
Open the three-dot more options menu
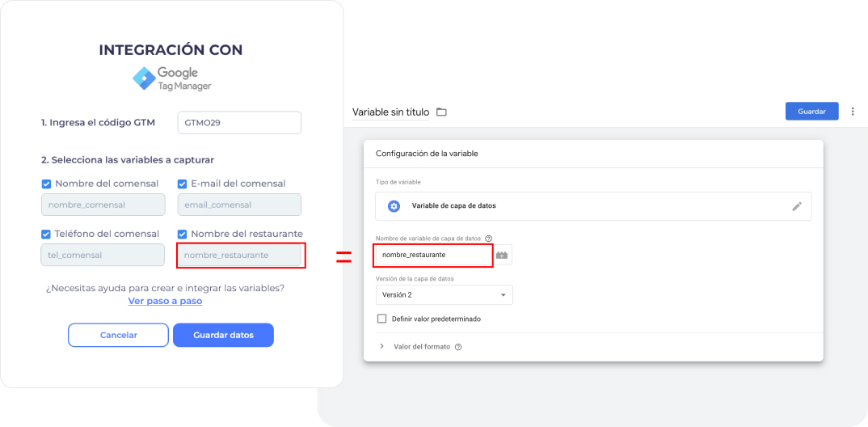852,112
